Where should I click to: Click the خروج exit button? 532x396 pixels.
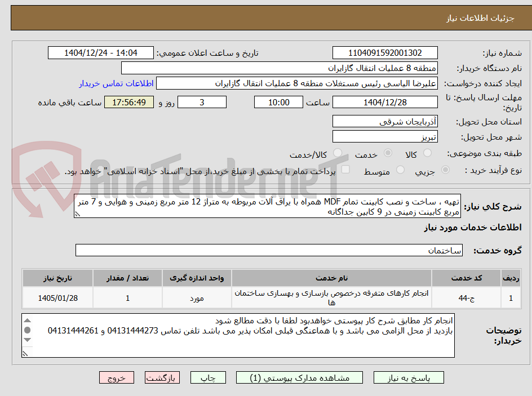[116, 377]
